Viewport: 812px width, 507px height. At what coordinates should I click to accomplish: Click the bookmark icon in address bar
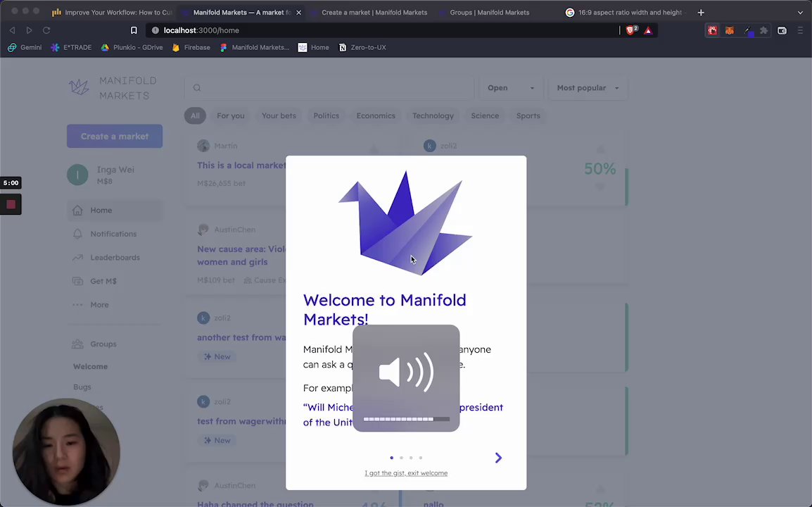tap(134, 30)
